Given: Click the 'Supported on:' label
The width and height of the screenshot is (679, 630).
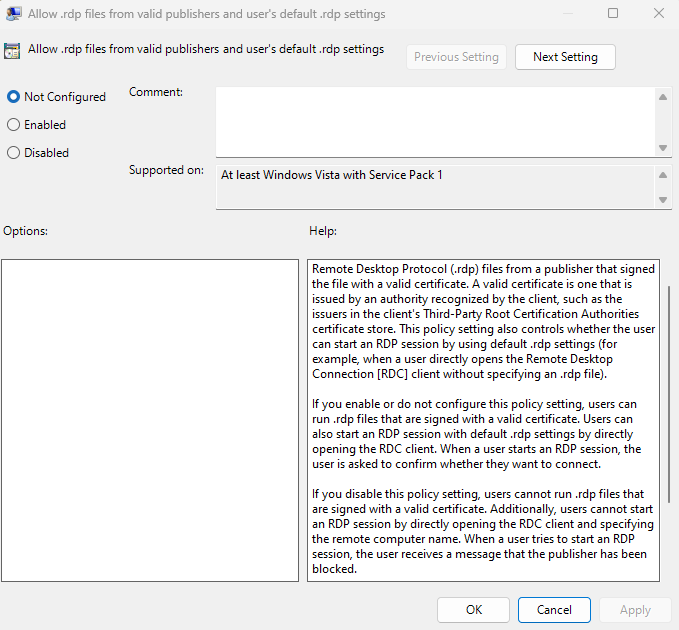Looking at the screenshot, I should [x=166, y=170].
